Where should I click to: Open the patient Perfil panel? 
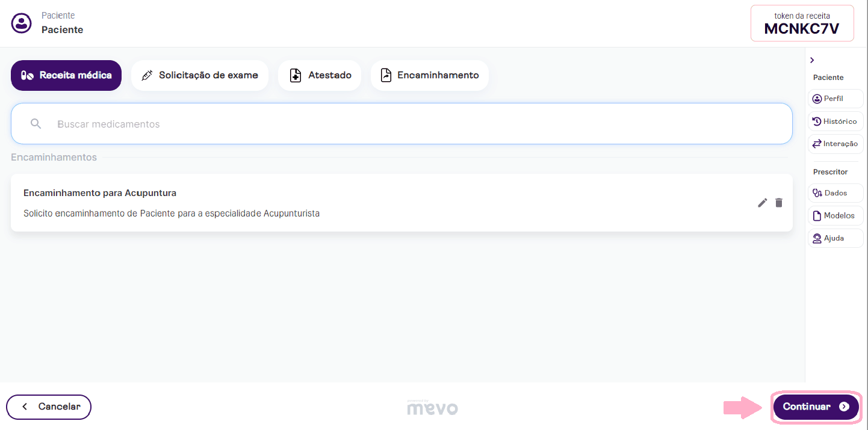coord(835,99)
